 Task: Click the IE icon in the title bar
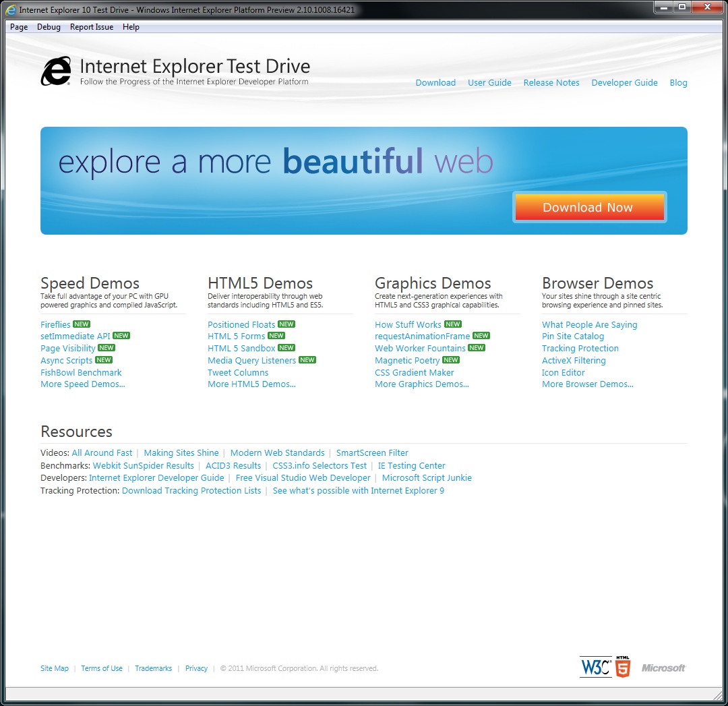click(x=11, y=10)
